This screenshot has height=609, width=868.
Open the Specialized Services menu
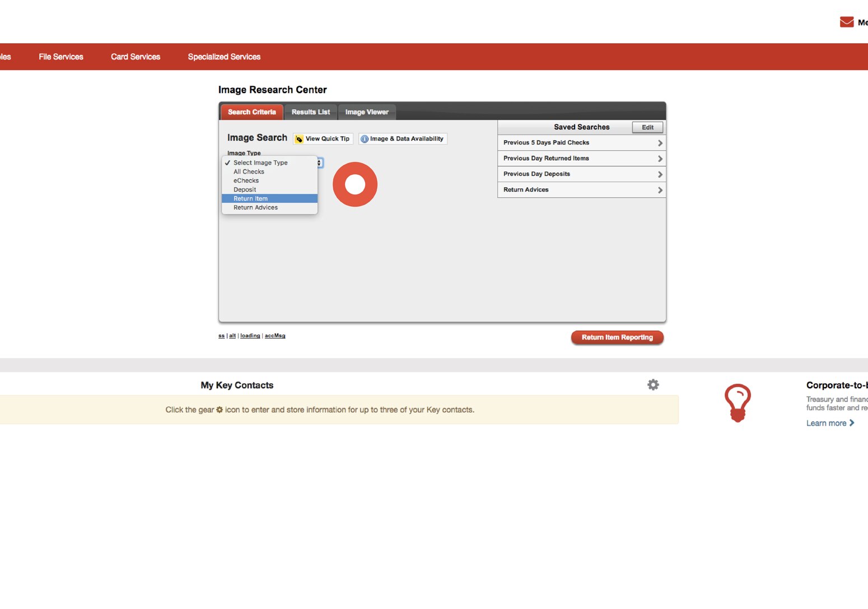pos(224,57)
